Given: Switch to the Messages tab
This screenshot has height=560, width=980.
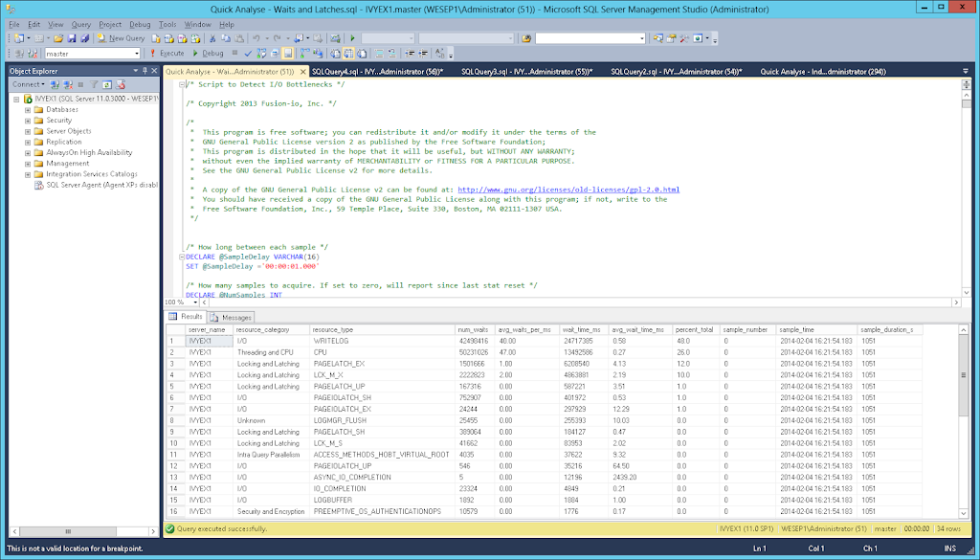Looking at the screenshot, I should 232,318.
